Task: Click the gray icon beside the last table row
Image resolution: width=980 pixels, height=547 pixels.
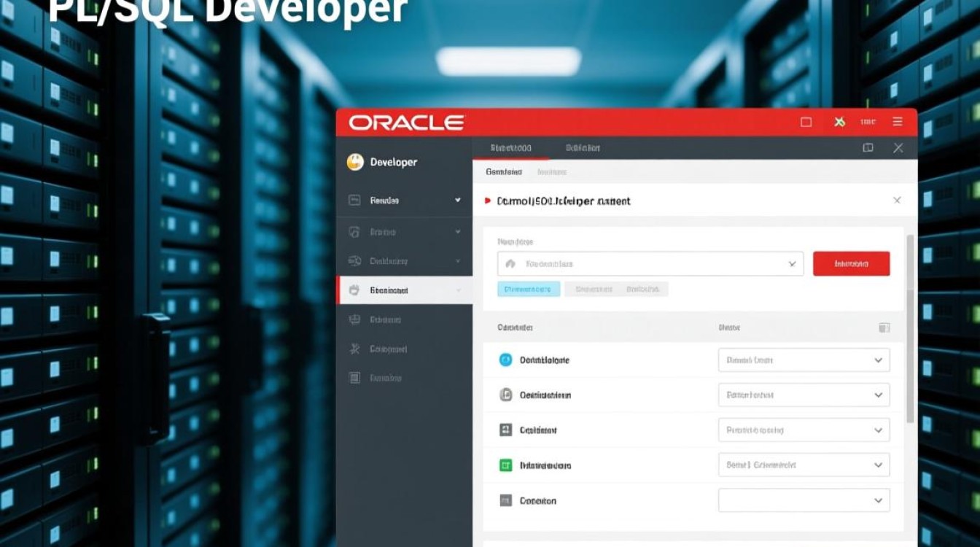Action: tap(506, 500)
